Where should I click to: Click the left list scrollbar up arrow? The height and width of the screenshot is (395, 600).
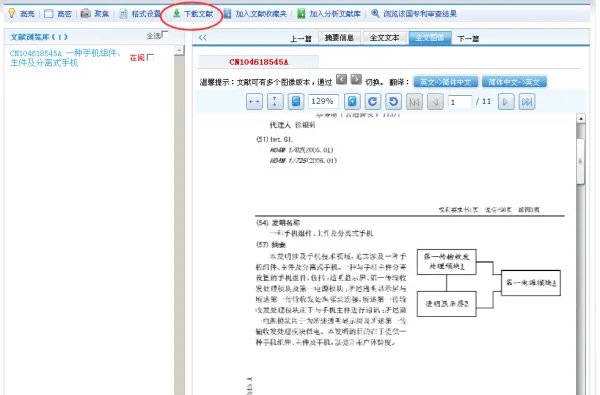click(x=179, y=50)
